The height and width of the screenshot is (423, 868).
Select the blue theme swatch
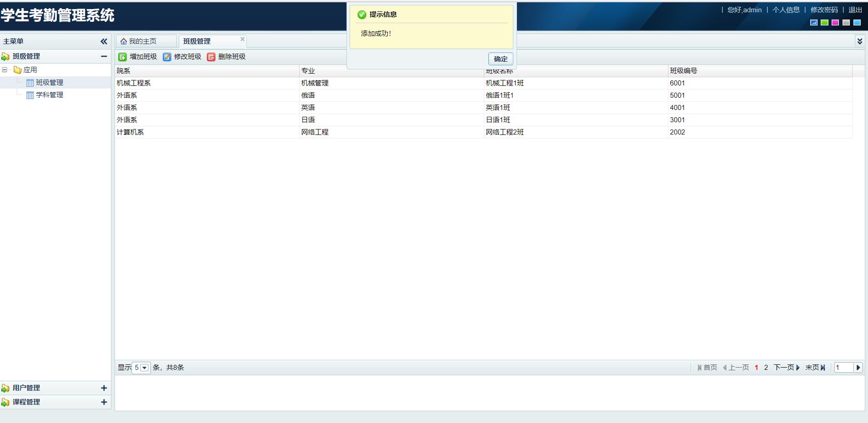pos(814,22)
